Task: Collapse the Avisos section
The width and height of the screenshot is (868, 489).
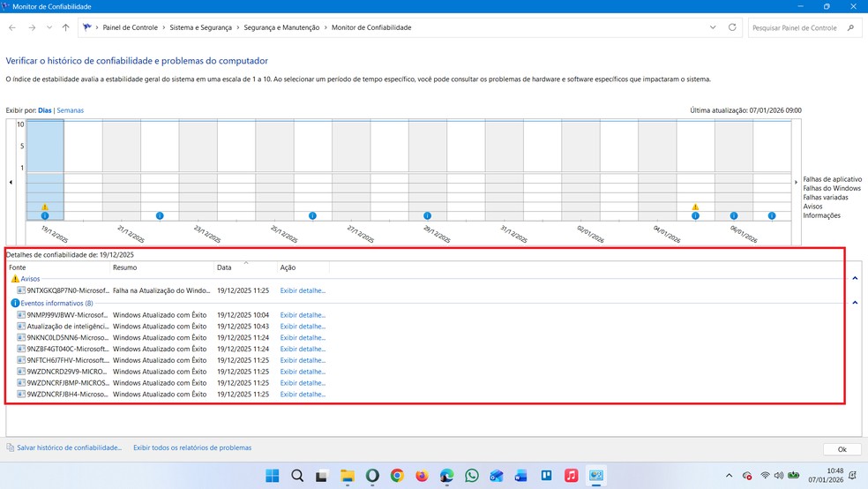Action: 855,279
